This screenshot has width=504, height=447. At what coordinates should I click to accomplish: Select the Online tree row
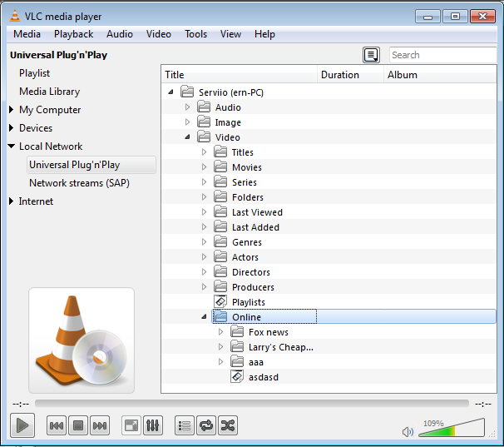click(x=353, y=316)
